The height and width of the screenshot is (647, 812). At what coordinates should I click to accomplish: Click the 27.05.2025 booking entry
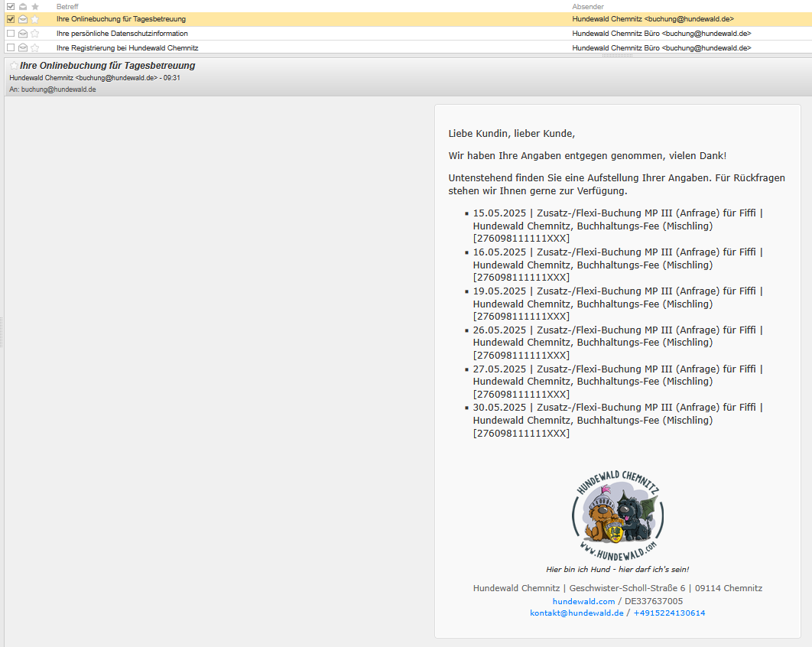tap(618, 382)
